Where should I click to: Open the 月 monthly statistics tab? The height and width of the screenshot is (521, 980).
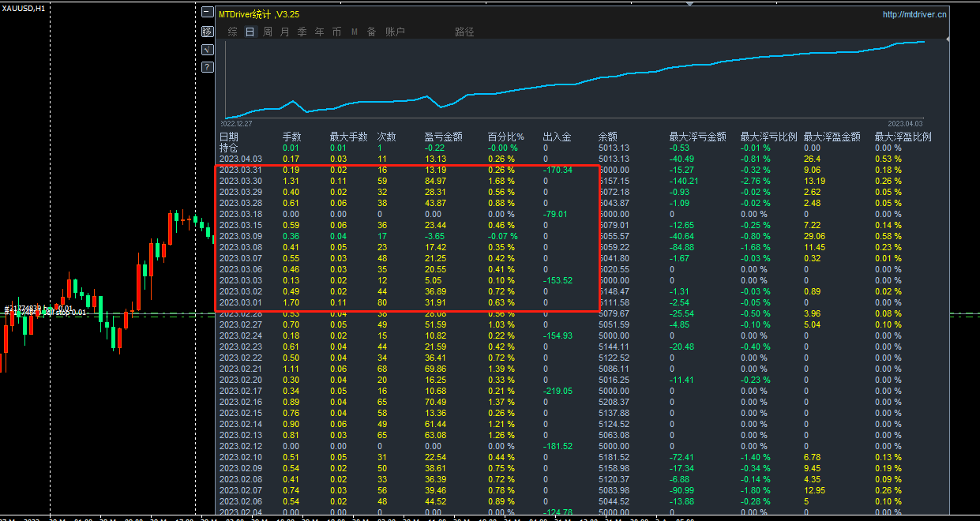284,32
